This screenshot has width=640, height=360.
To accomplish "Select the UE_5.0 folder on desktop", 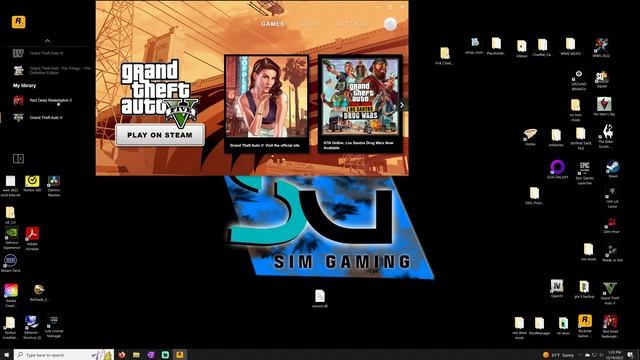I will tap(10, 215).
